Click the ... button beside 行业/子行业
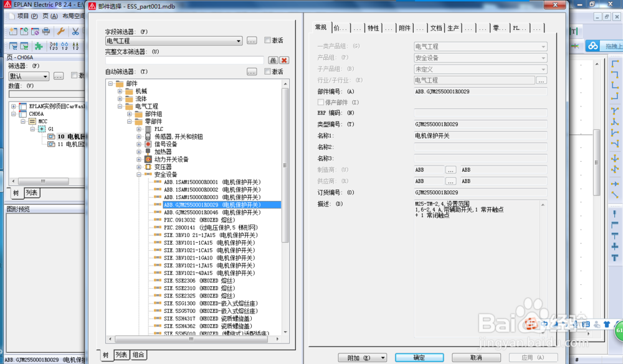The width and height of the screenshot is (623, 364). point(541,80)
